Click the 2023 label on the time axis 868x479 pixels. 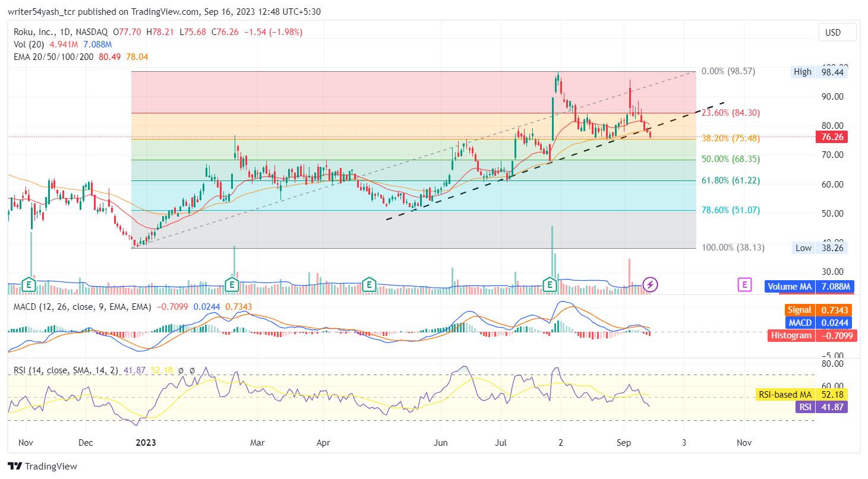[x=146, y=442]
